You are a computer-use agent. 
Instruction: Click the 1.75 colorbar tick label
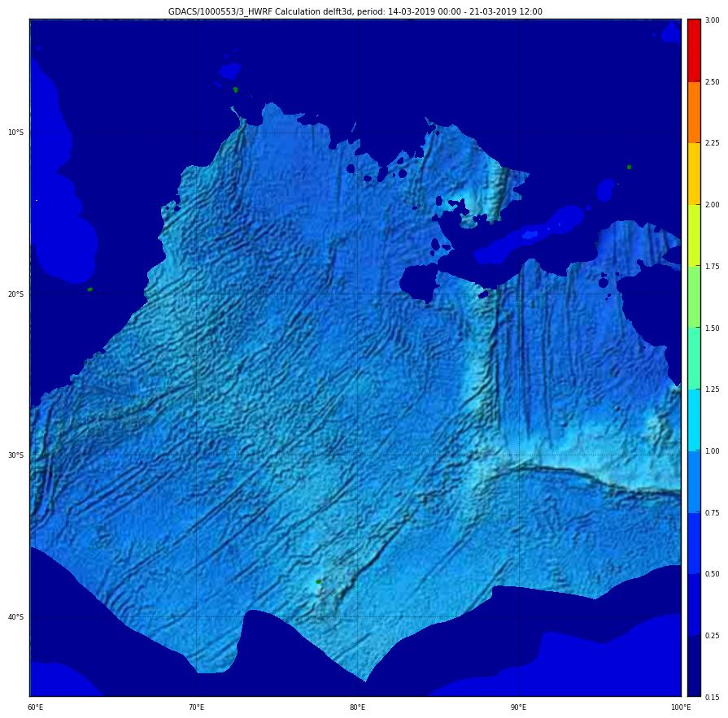712,267
